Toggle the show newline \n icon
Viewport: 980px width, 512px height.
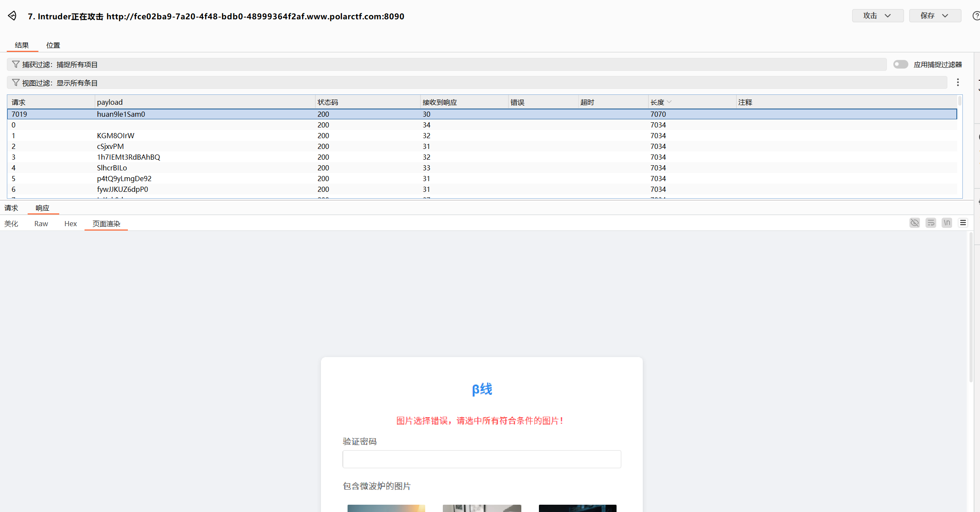click(947, 223)
